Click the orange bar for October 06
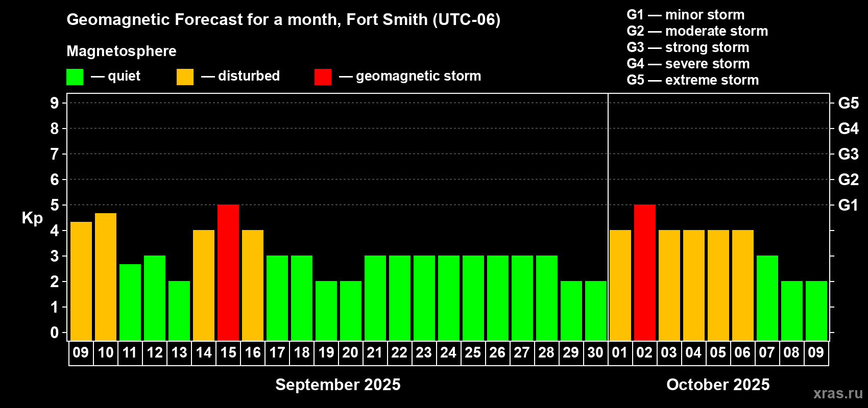868x408 pixels. [x=743, y=285]
